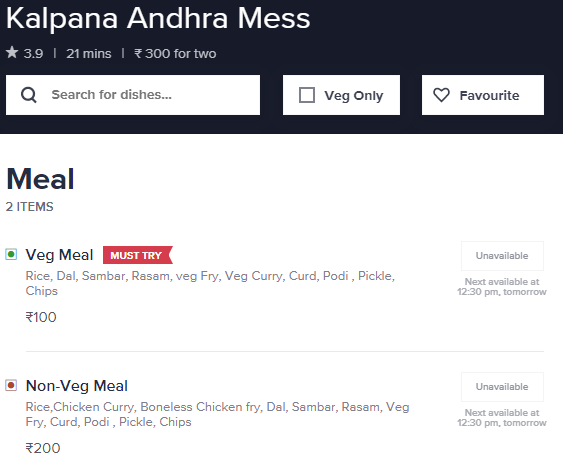
Task: Click the 21 mins delivery time
Action: (89, 53)
